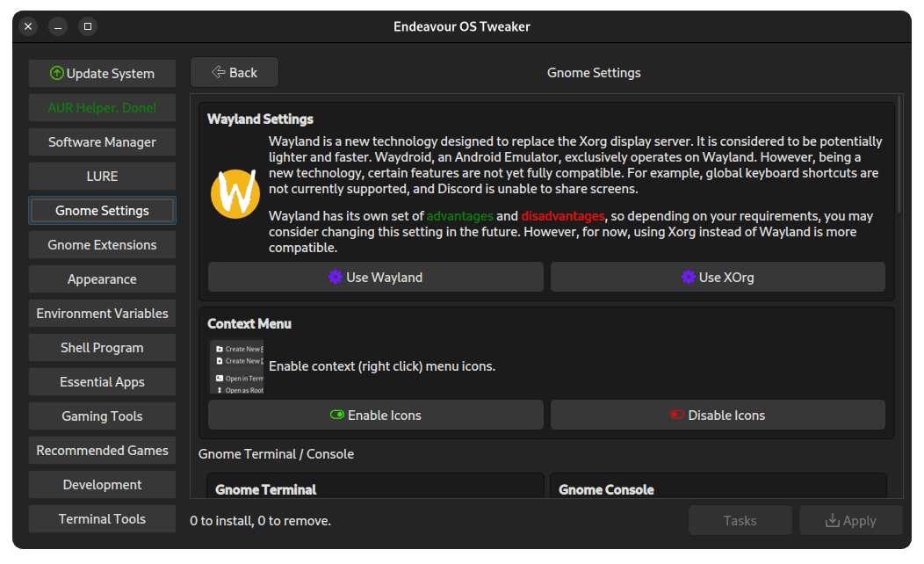The height and width of the screenshot is (564, 924).
Task: Click the 0 to install status text
Action: (261, 521)
